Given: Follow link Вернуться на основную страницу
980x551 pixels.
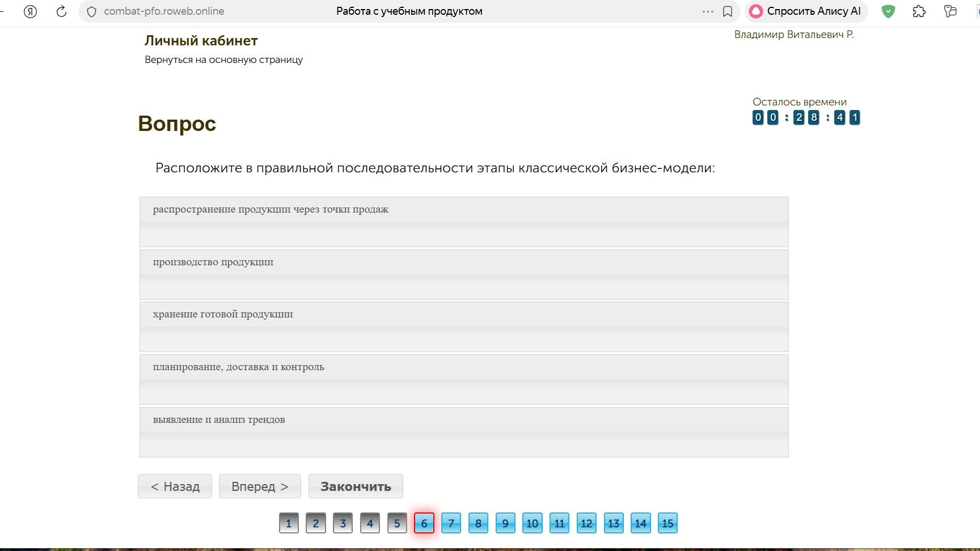Looking at the screenshot, I should (x=223, y=60).
